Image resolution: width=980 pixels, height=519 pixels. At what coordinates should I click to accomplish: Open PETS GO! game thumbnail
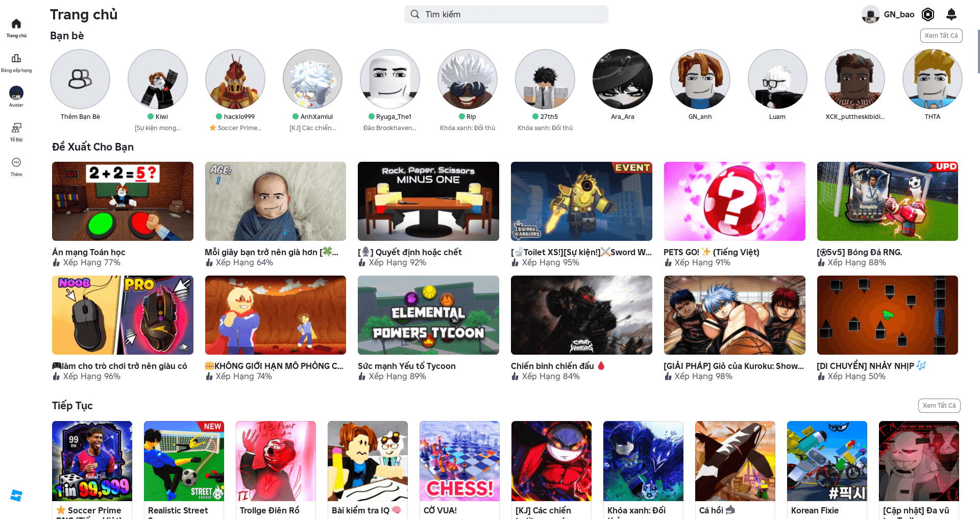coord(734,201)
